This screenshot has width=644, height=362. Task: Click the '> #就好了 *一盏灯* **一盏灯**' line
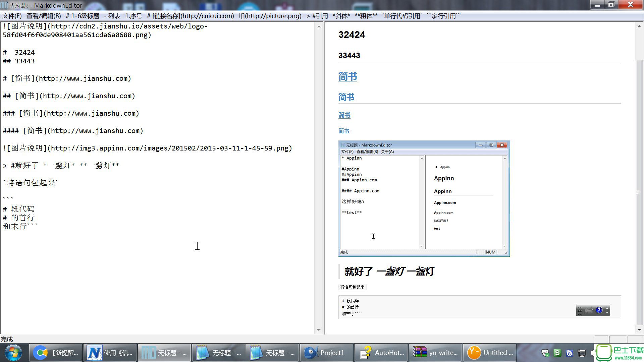pyautogui.click(x=61, y=166)
